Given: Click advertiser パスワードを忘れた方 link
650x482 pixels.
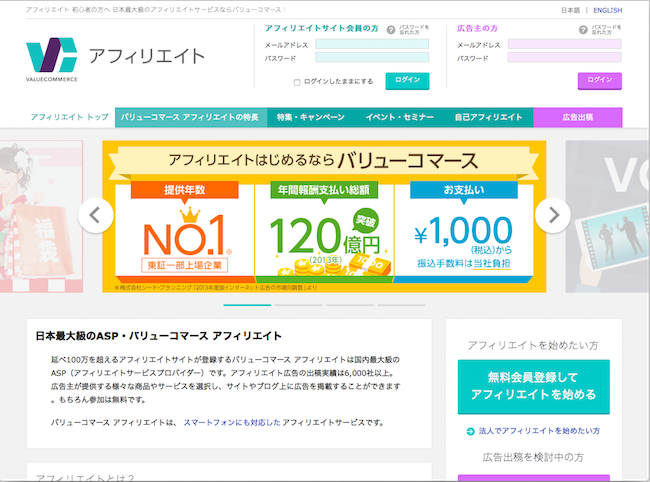Looking at the screenshot, I should (x=606, y=30).
